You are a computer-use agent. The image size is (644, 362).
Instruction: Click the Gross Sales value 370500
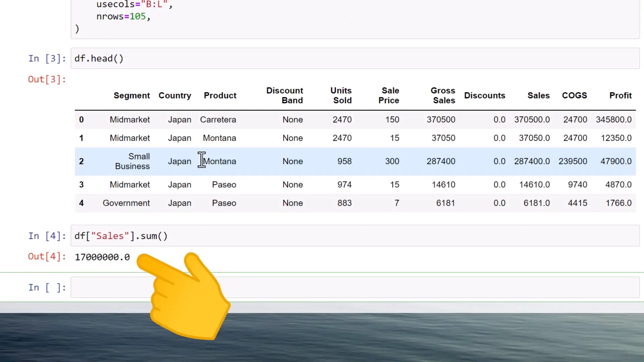pyautogui.click(x=441, y=120)
